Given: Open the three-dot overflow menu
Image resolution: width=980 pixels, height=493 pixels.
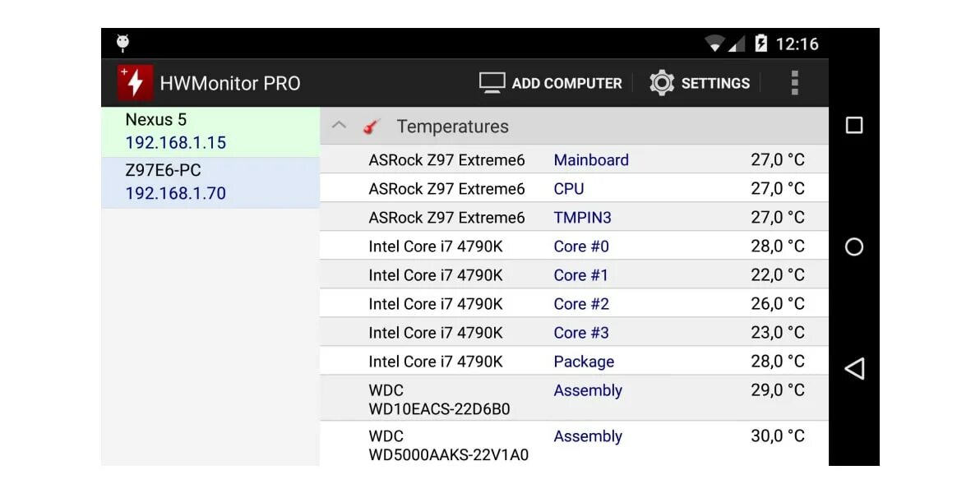Looking at the screenshot, I should coord(794,82).
